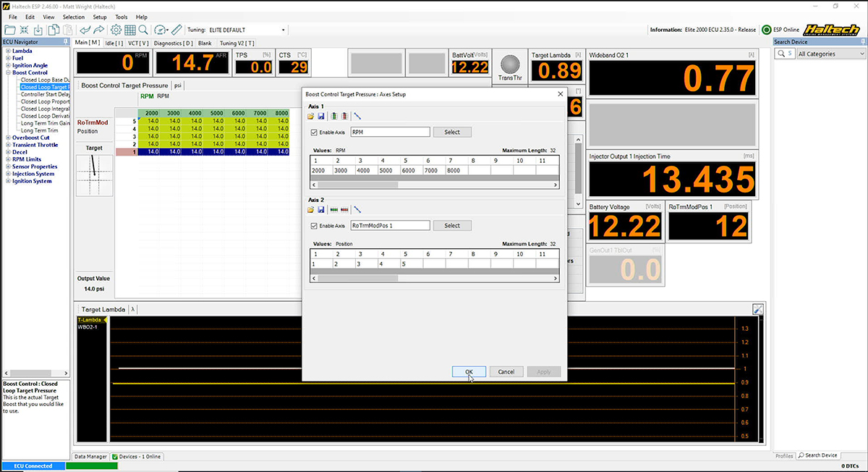The image size is (868, 472).
Task: Click Axis 2 insert row icon
Action: point(334,209)
